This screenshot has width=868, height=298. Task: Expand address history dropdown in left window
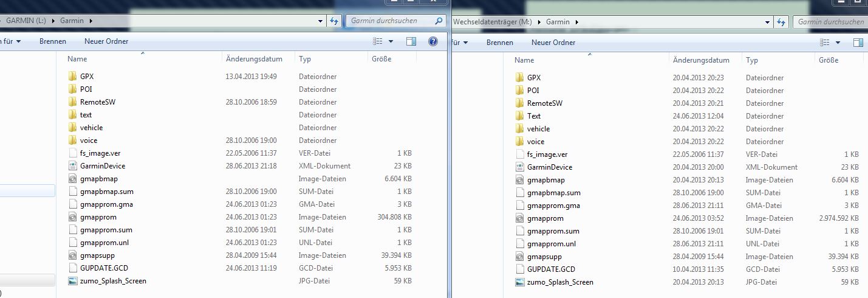pyautogui.click(x=321, y=21)
